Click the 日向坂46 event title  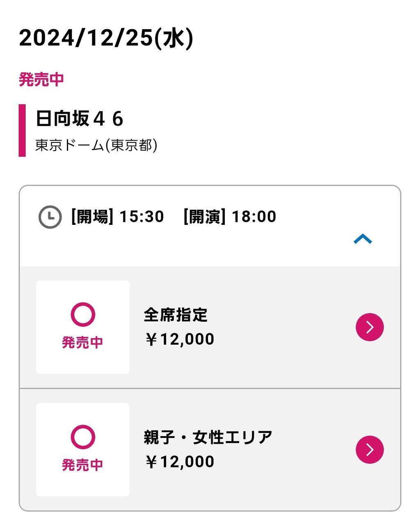click(80, 119)
